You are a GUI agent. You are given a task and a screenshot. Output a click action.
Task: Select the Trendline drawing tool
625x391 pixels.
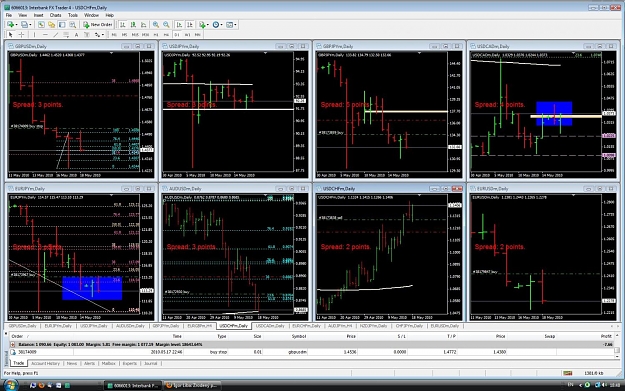coord(55,35)
